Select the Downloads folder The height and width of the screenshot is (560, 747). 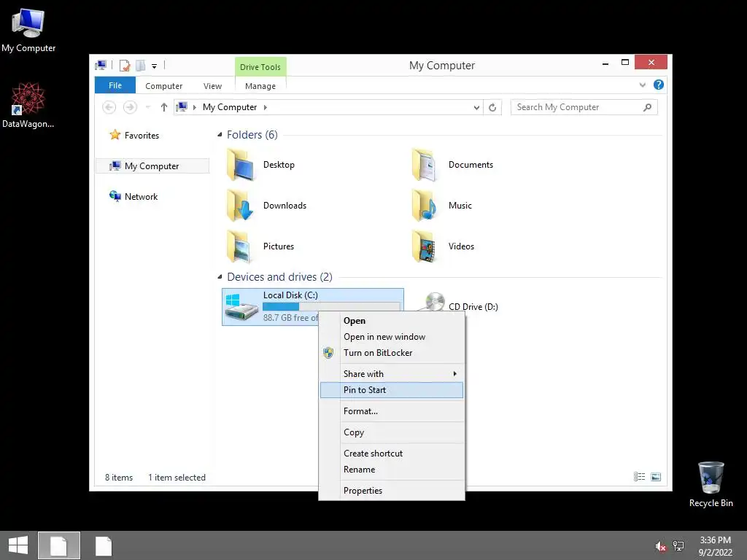(x=267, y=206)
